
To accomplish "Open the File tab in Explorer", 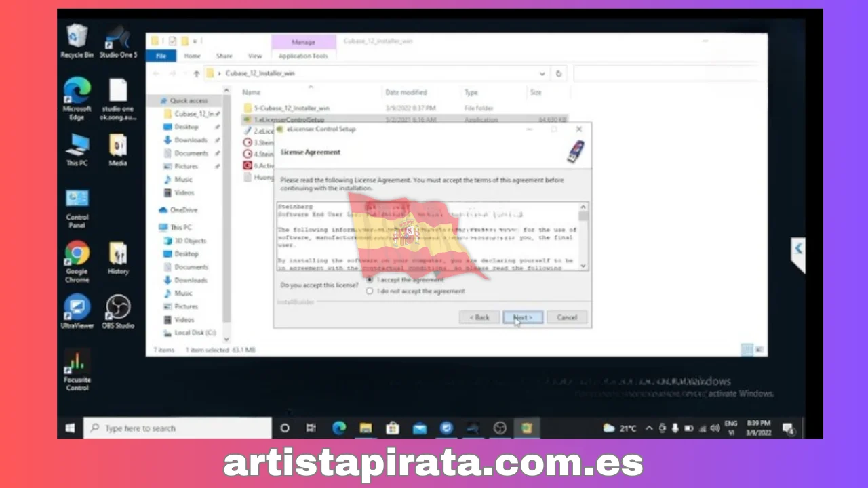I will [x=161, y=56].
